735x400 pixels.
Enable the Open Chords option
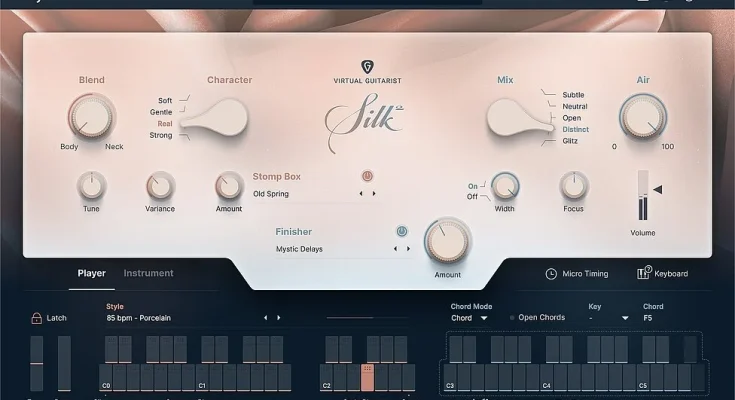[512, 318]
